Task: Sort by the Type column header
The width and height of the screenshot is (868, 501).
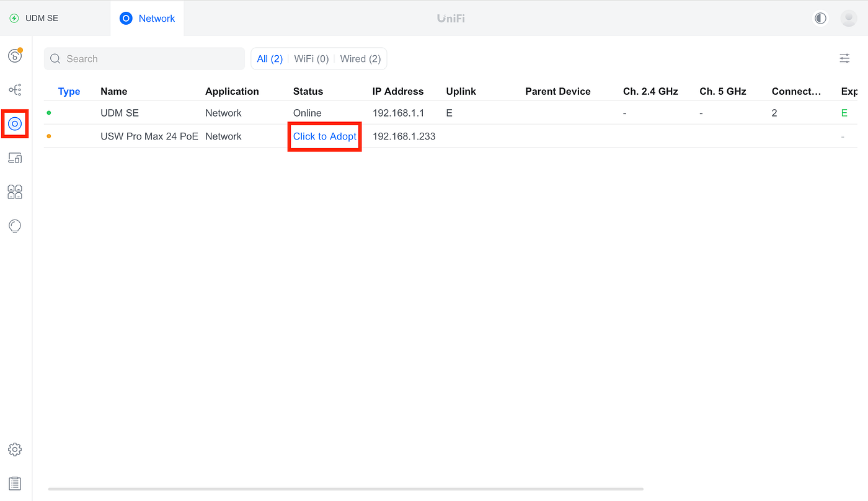Action: click(69, 91)
